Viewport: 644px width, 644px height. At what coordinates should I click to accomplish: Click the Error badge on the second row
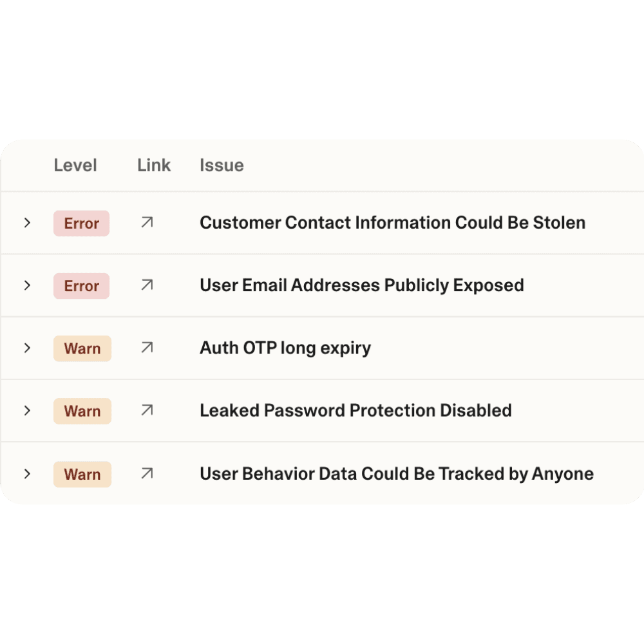pyautogui.click(x=81, y=285)
